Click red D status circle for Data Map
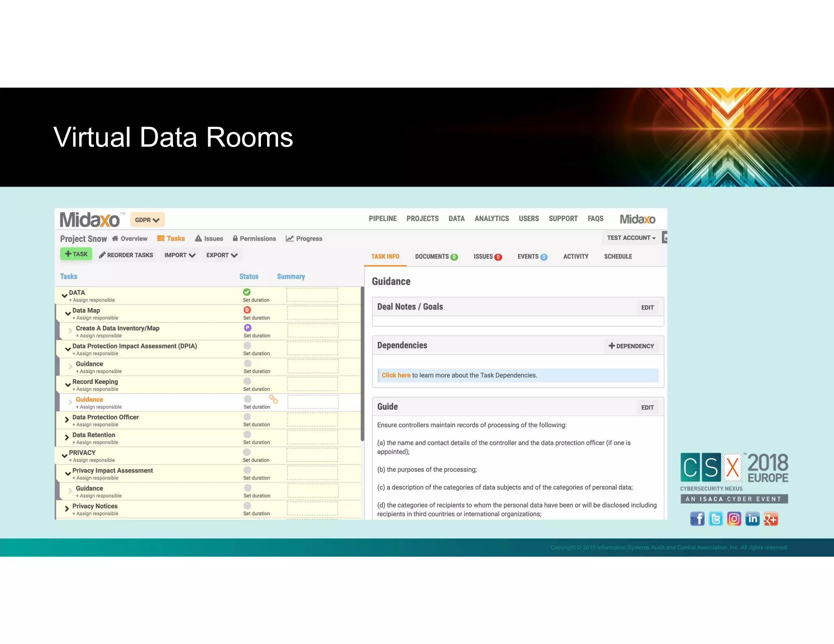 point(247,310)
